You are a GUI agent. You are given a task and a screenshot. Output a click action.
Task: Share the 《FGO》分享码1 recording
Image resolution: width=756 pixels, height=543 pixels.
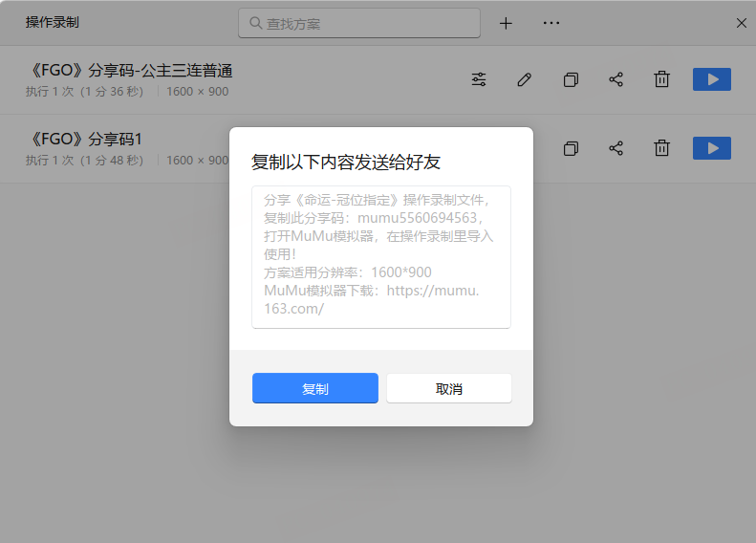click(616, 148)
